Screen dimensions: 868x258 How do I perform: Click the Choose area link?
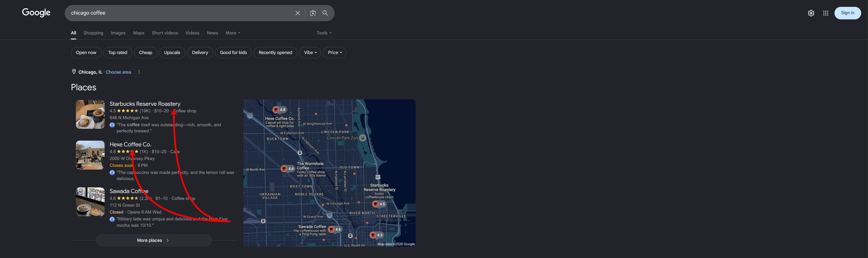tap(118, 72)
